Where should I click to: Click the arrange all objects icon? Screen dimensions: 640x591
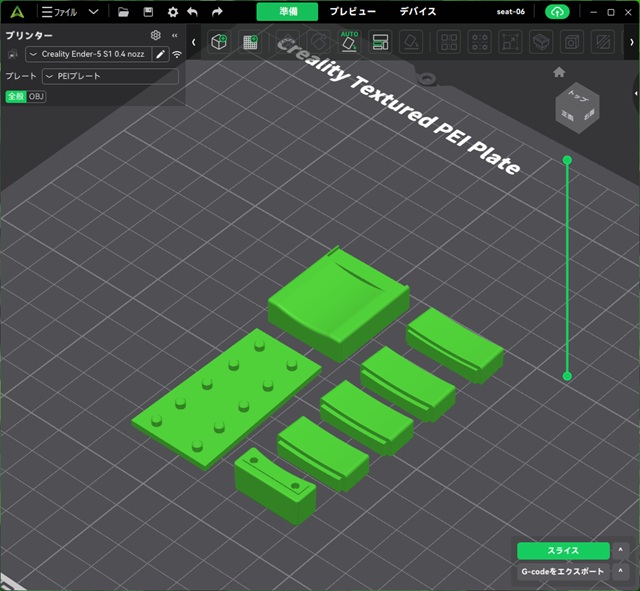380,42
